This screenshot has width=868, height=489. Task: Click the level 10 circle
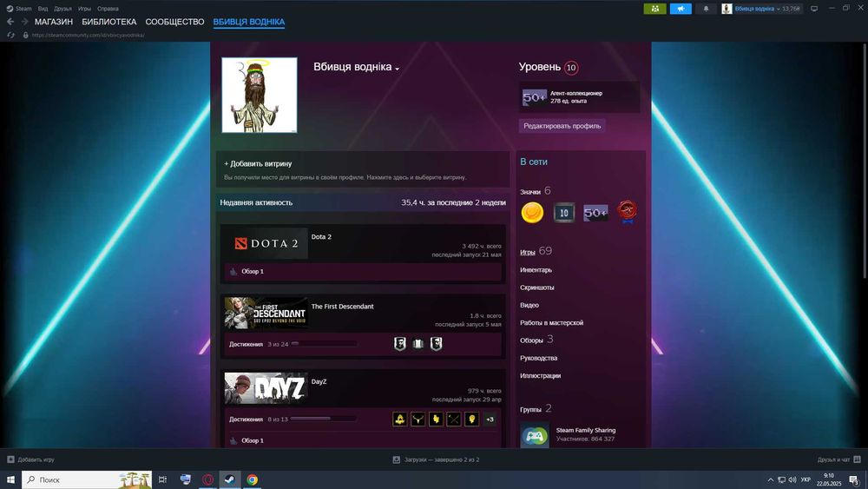(571, 68)
